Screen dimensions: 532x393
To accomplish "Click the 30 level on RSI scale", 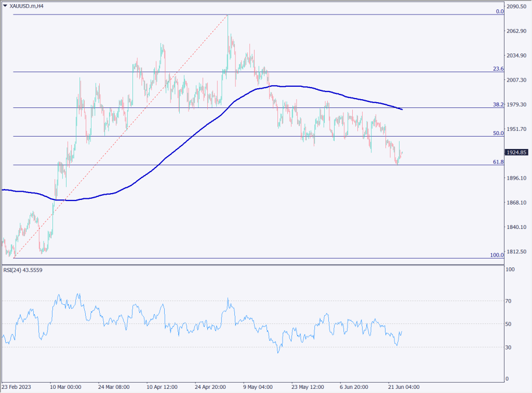I will click(x=510, y=347).
